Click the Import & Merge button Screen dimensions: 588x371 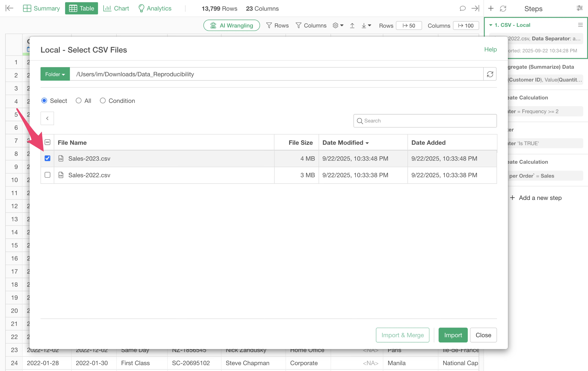(x=402, y=335)
